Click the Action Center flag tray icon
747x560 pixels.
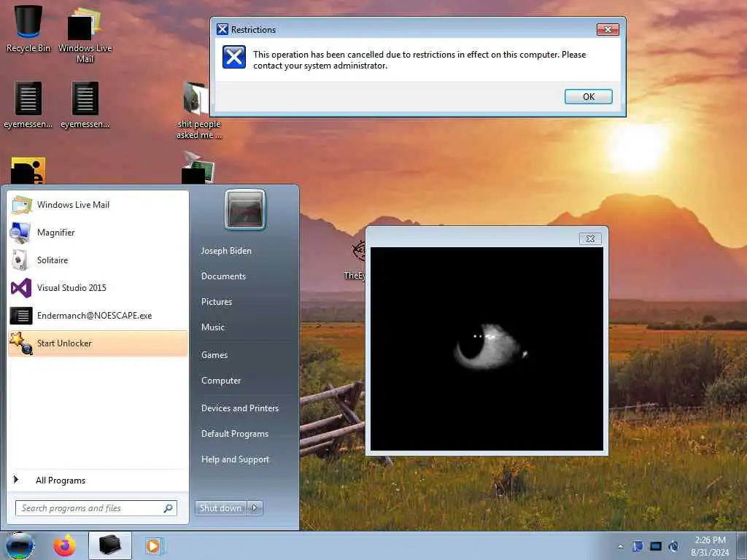[x=638, y=546]
